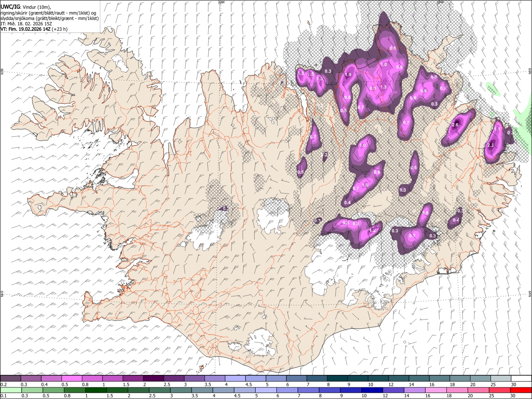Click the '1.1' precipitation value on the map

click(498, 129)
